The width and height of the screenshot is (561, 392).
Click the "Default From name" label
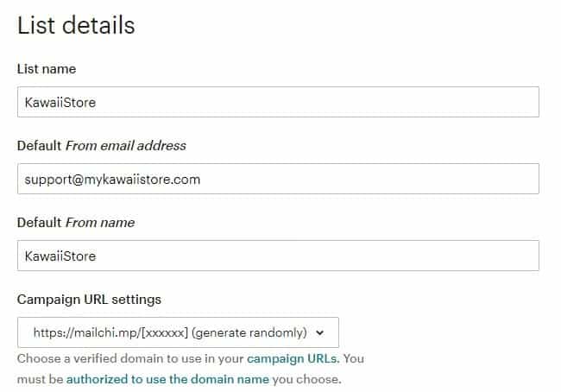click(76, 223)
